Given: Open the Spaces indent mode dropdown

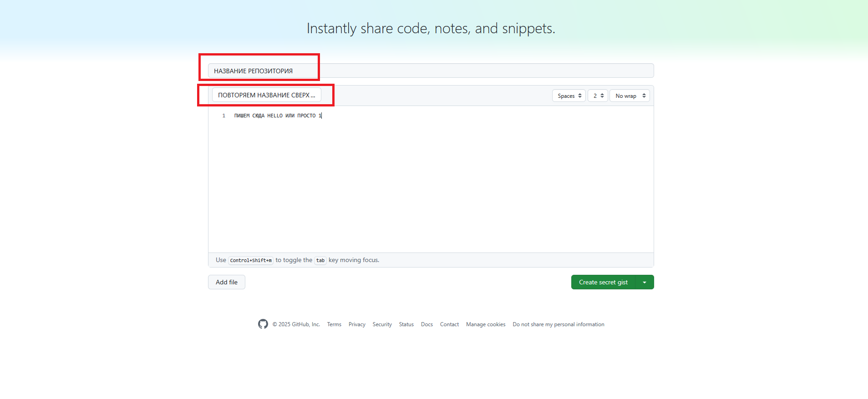Looking at the screenshot, I should click(x=569, y=96).
